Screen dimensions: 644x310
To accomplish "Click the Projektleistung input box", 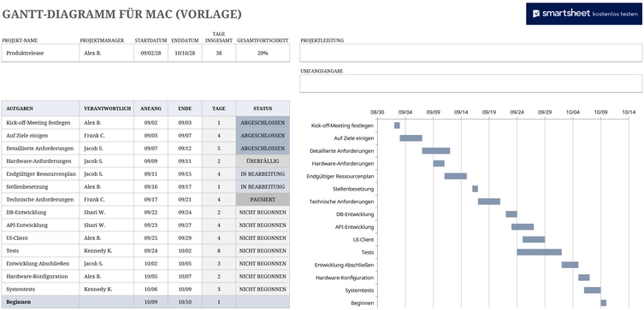I will click(x=470, y=53).
